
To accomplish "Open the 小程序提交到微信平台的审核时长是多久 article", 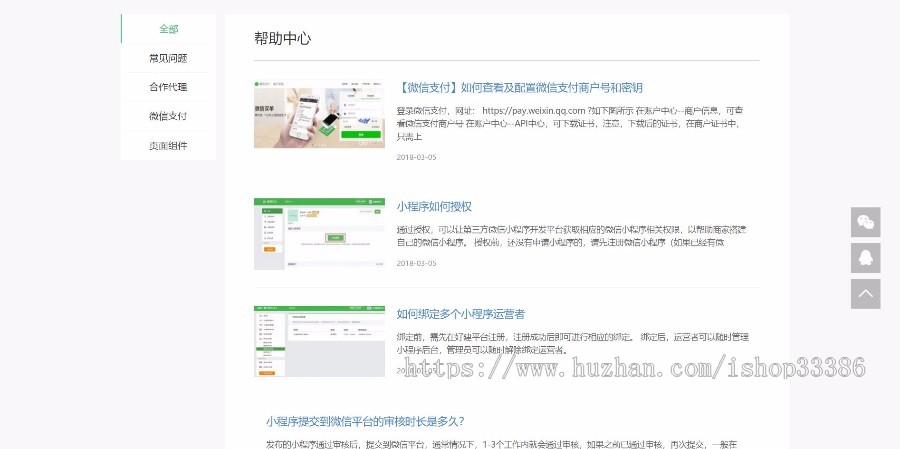I will pos(365,421).
